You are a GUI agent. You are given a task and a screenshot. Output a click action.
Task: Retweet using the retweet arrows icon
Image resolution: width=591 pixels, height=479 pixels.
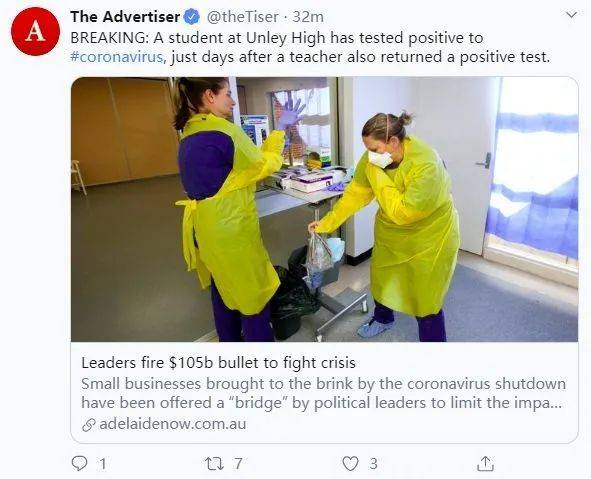click(213, 463)
